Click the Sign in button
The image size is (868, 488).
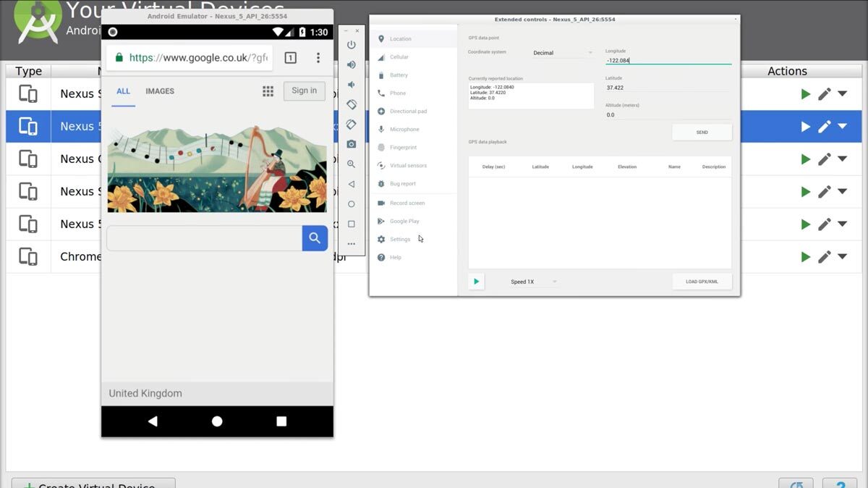point(304,91)
